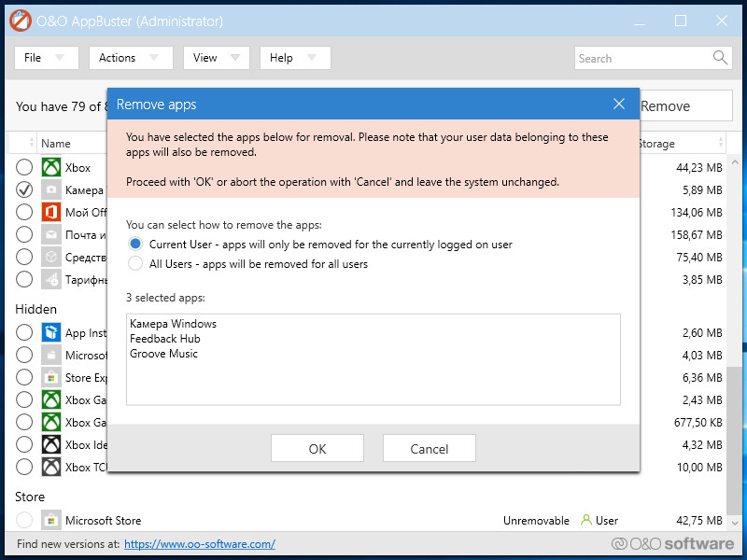
Task: Click the 134,06 MB storage value
Action: point(697,213)
